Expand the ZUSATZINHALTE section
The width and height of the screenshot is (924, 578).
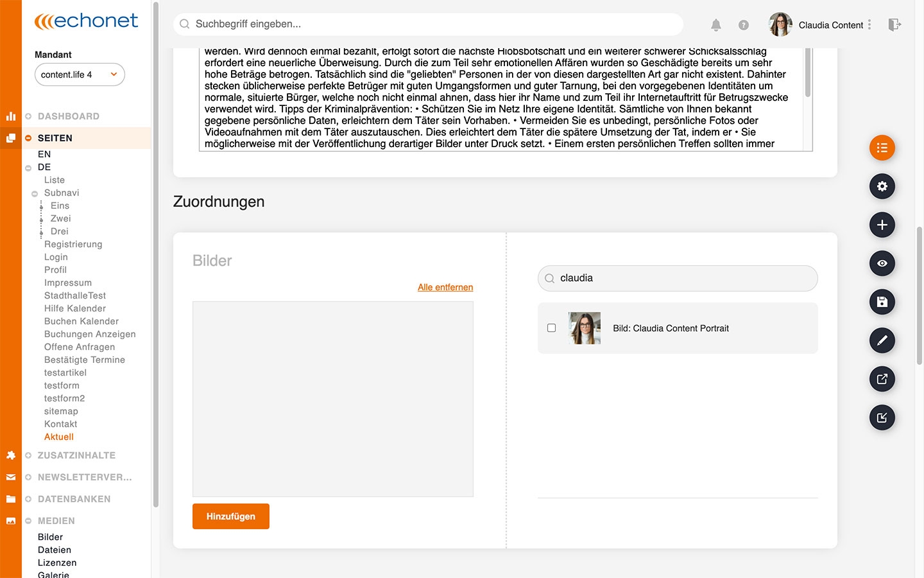click(76, 455)
